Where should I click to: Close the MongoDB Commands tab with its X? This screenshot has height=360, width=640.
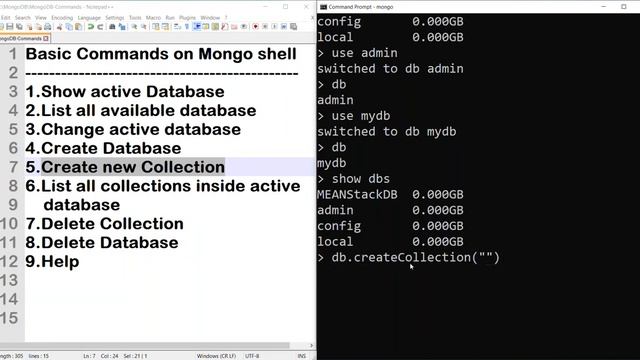46,38
